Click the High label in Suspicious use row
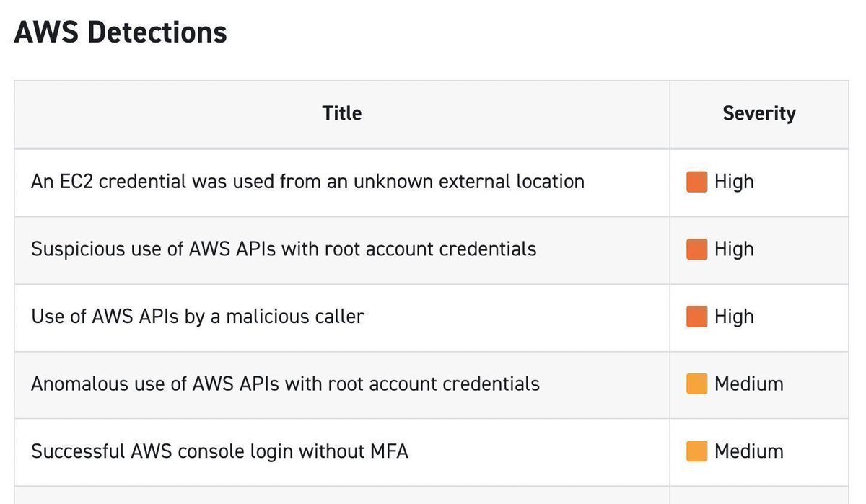Image resolution: width=866 pixels, height=504 pixels. pos(734,249)
